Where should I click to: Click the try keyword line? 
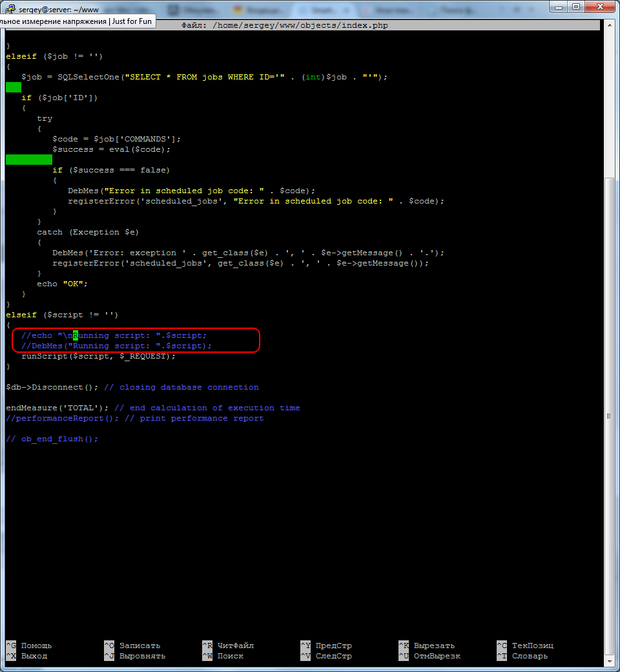[45, 118]
